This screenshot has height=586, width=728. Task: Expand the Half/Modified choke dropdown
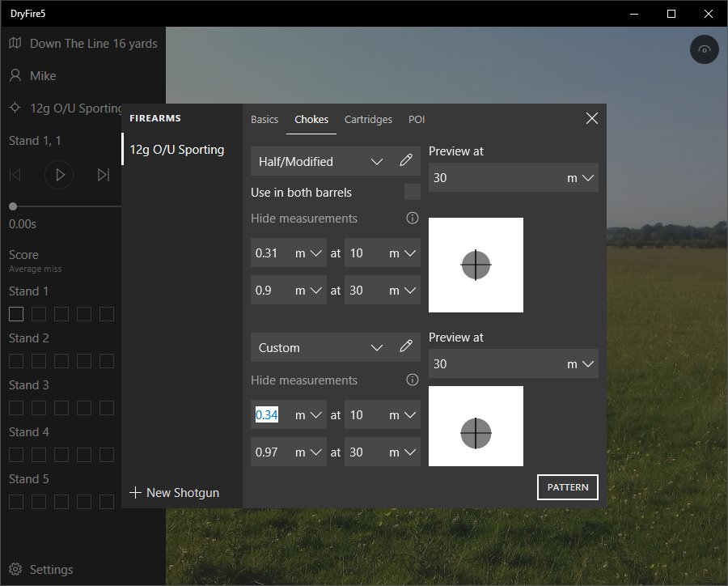(376, 162)
